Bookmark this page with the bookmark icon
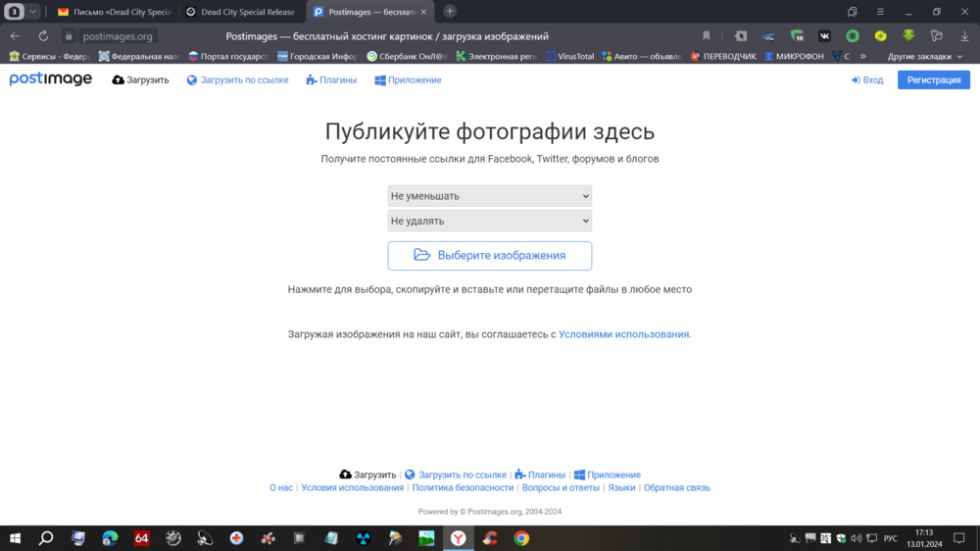Viewport: 980px width, 551px height. click(x=707, y=36)
